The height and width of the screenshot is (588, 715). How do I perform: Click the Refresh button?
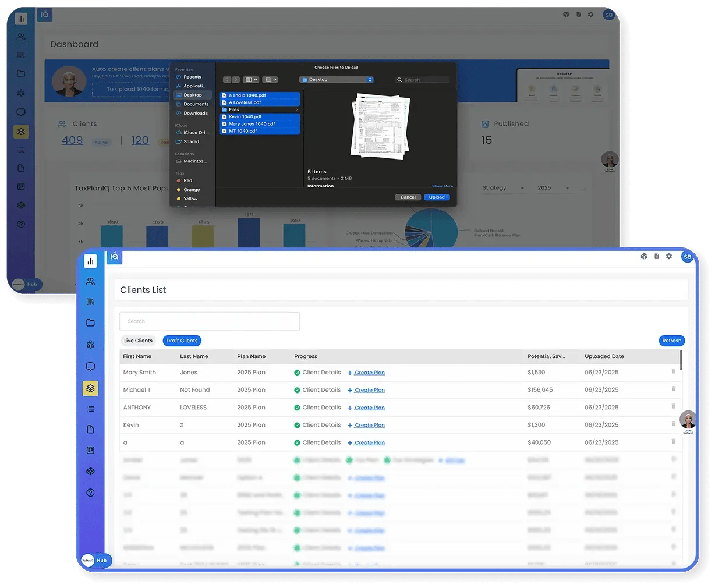(671, 341)
